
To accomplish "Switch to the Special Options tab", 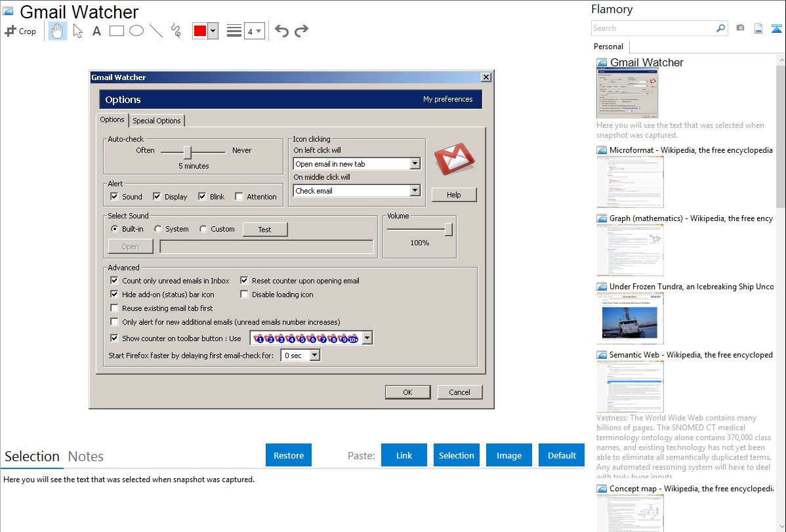I will coord(157,121).
